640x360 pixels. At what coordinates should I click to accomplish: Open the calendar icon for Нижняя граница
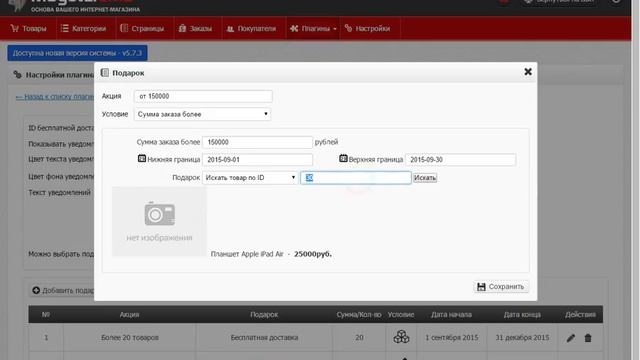(x=142, y=158)
